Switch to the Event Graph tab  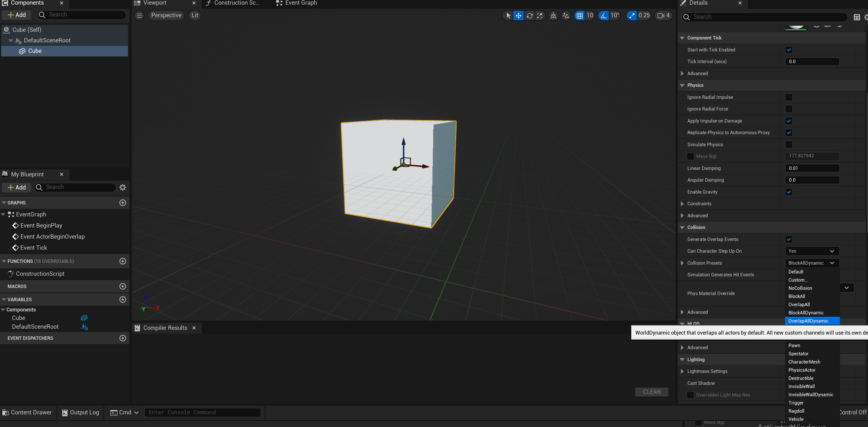297,4
